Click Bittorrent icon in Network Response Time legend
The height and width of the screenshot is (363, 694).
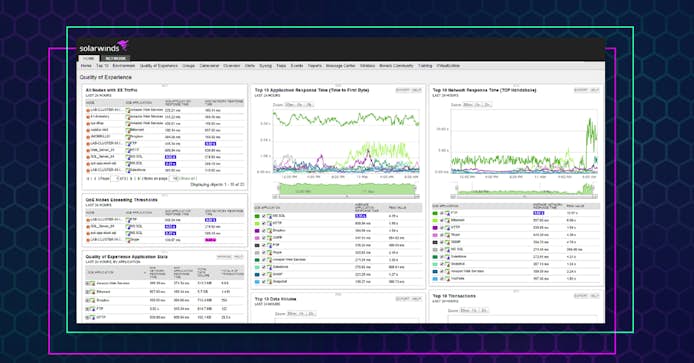447,220
